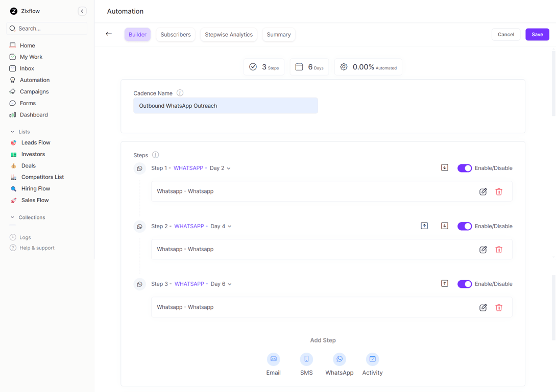
Task: Edit Step 1 with the pencil icon
Action: pos(483,191)
